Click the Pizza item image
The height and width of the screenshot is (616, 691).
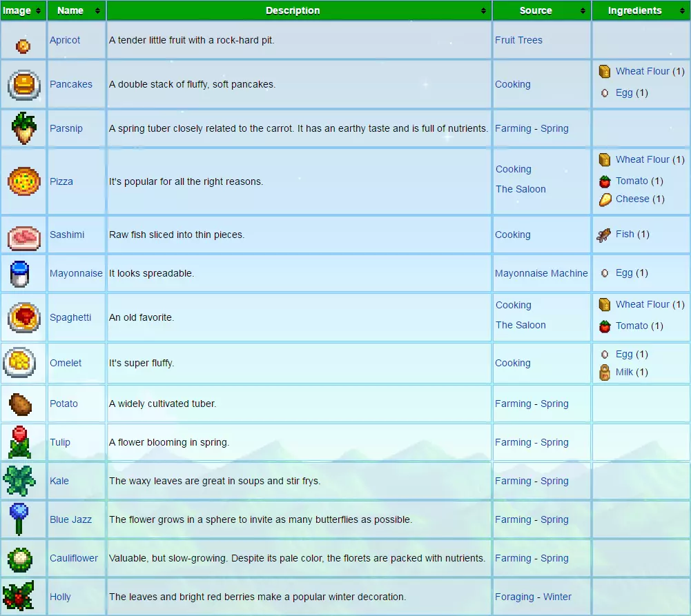click(23, 181)
